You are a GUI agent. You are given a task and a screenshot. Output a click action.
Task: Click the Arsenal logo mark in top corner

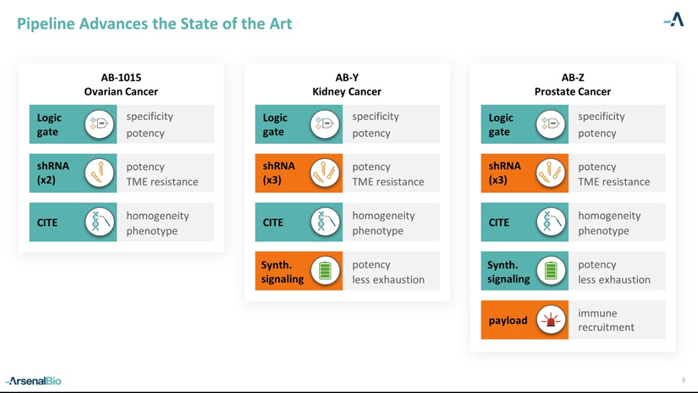tap(674, 20)
